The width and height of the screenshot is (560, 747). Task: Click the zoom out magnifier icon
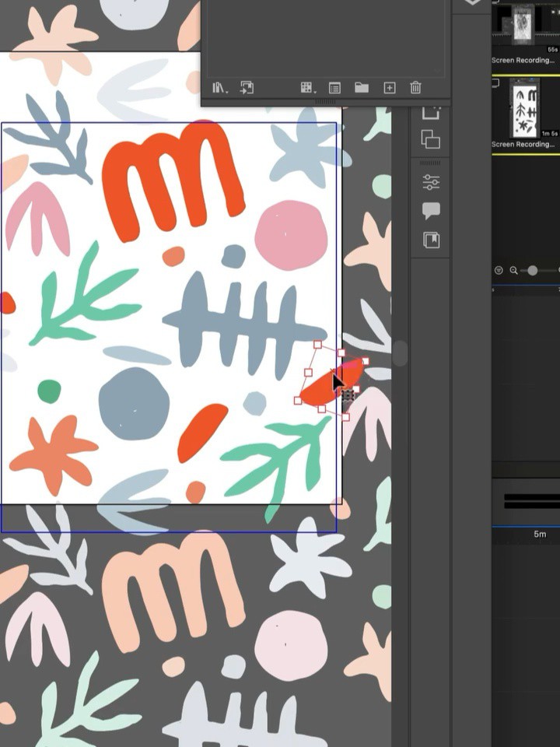[514, 270]
